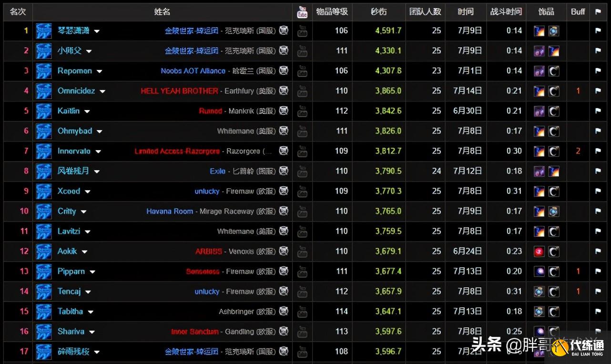
Task: Open the Lavitzi player name
Action: point(69,231)
